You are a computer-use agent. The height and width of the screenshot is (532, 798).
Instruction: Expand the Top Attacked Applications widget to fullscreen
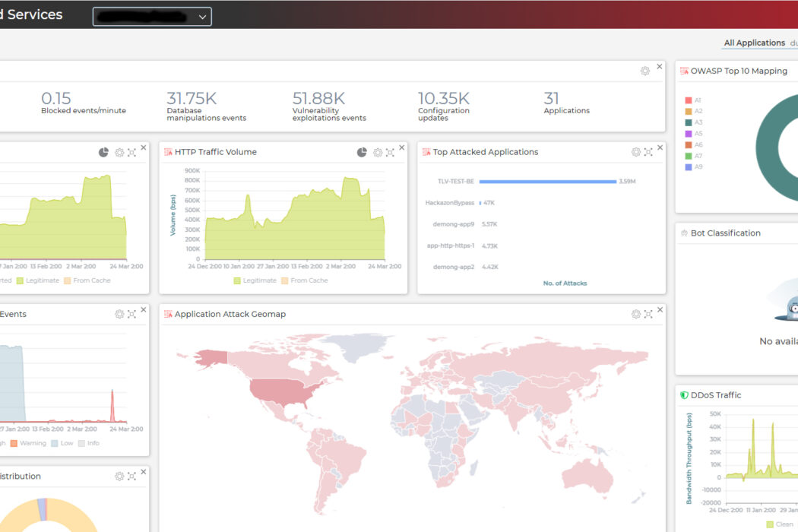(648, 152)
